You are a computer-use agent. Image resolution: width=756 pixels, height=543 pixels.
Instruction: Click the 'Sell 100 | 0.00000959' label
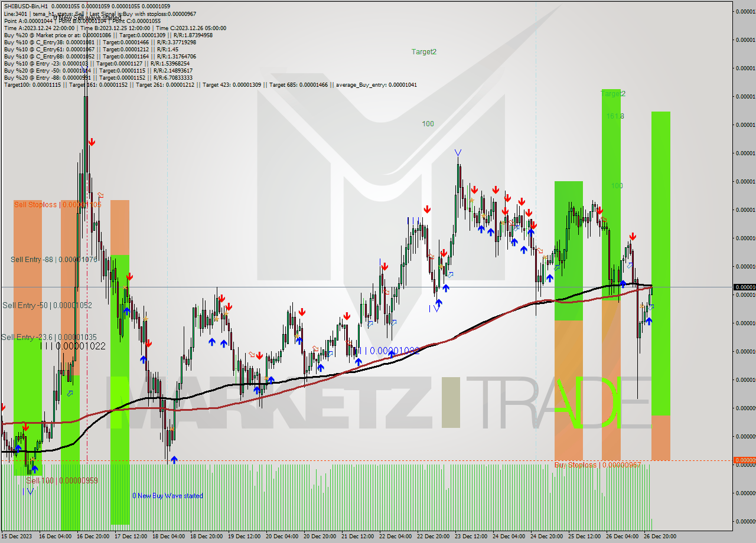click(62, 480)
